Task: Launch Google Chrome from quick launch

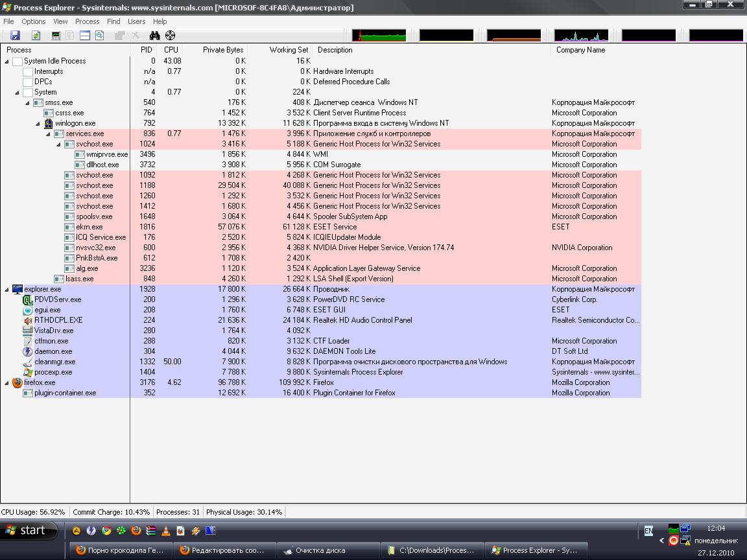Action: click(x=106, y=531)
